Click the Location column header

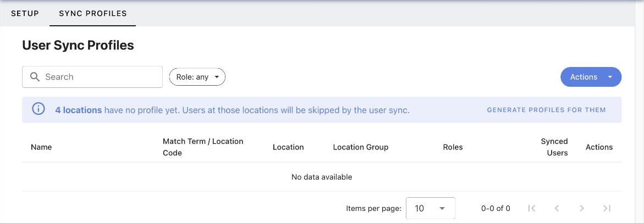click(288, 147)
